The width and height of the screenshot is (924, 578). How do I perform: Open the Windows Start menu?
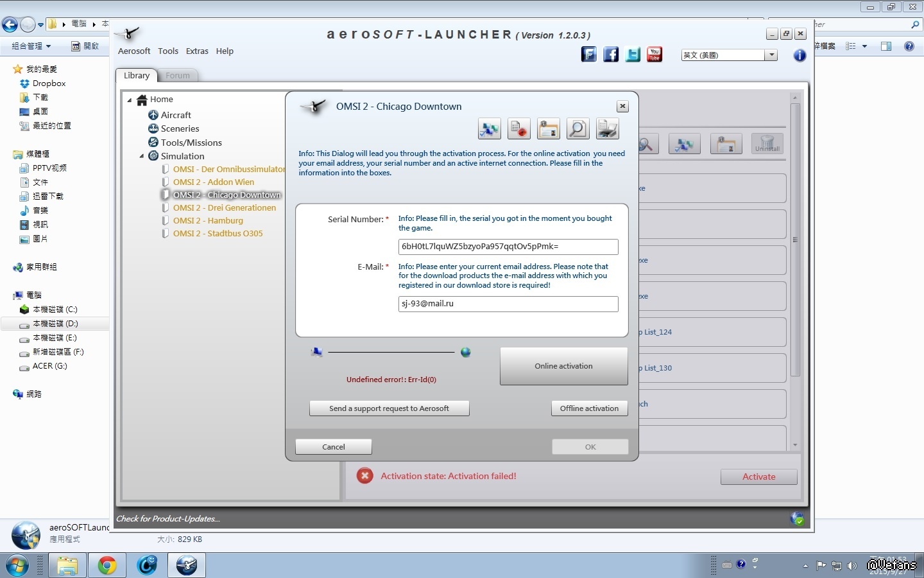coord(17,565)
